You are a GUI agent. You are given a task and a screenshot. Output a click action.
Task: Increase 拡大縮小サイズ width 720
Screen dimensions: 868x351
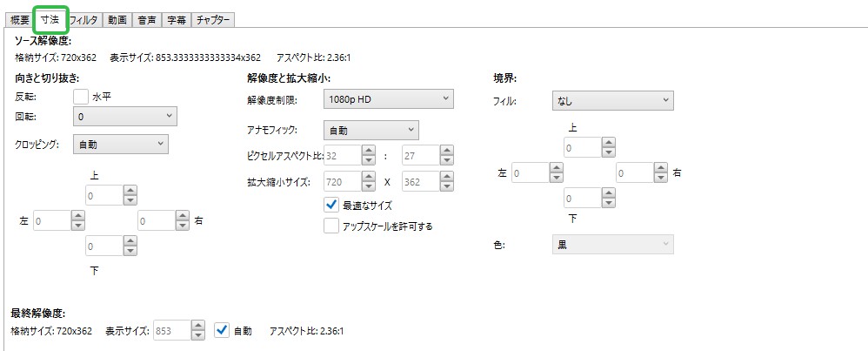click(369, 176)
